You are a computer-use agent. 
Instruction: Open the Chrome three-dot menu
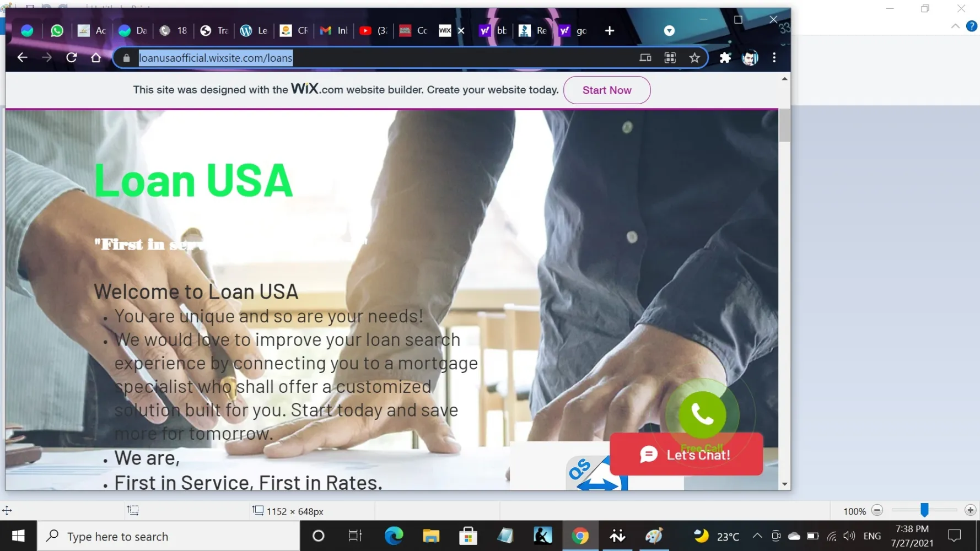point(774,57)
